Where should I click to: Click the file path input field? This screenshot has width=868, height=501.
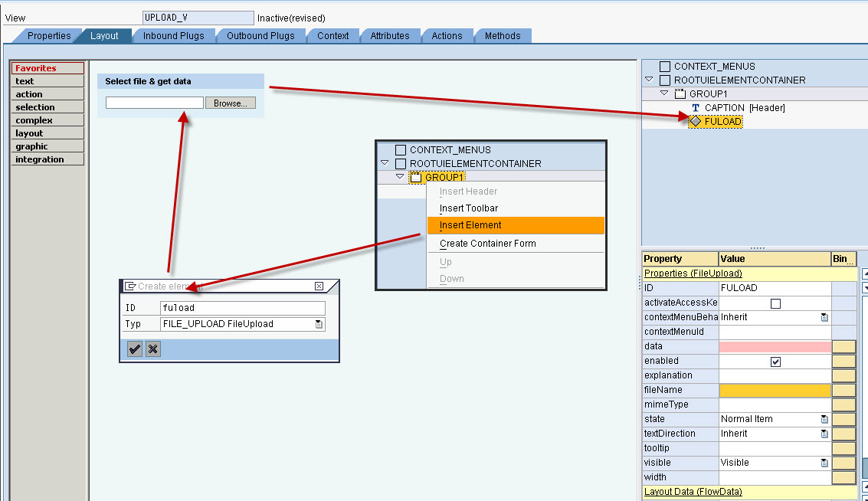click(x=154, y=102)
